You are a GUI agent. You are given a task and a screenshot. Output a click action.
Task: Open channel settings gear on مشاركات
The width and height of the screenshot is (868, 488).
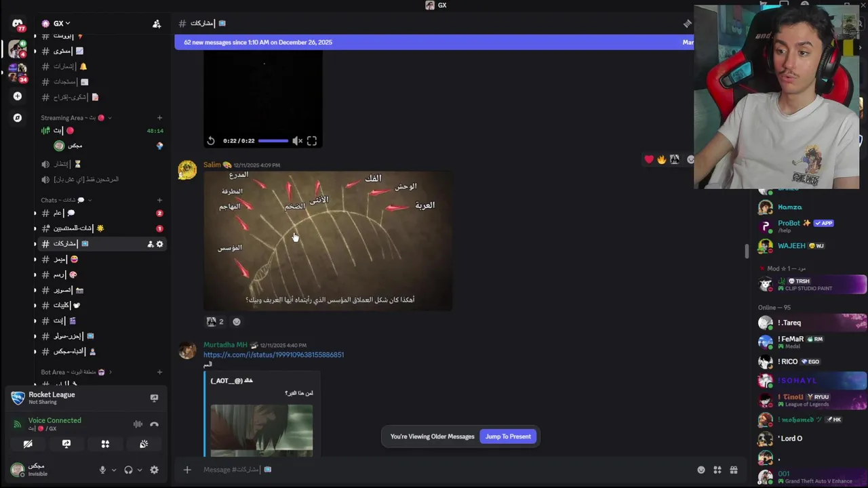click(x=160, y=244)
